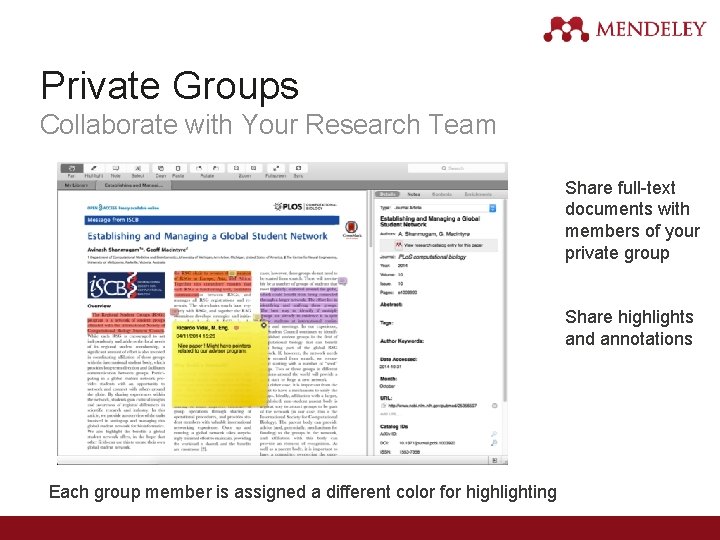Pick the Select text tool

click(138, 169)
